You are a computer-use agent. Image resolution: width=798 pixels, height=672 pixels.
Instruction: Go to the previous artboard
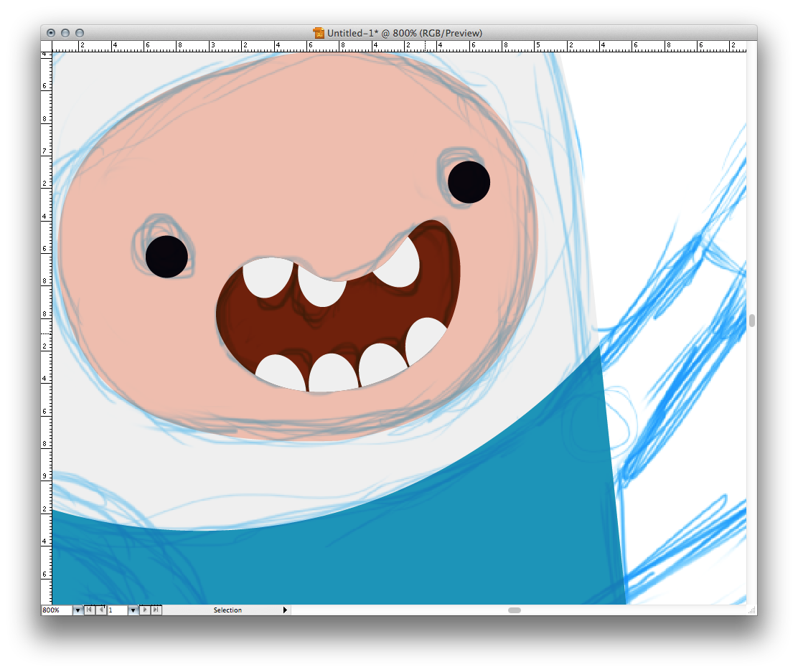click(x=101, y=610)
